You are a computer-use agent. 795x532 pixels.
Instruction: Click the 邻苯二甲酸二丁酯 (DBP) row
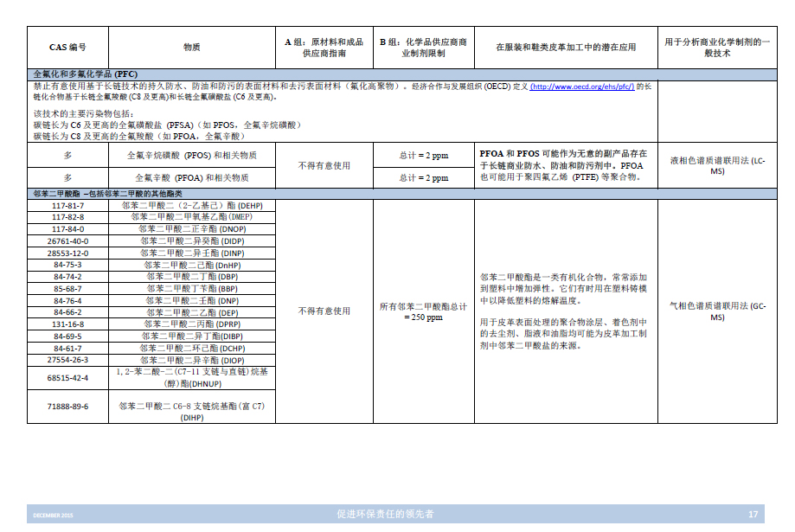[x=191, y=277]
